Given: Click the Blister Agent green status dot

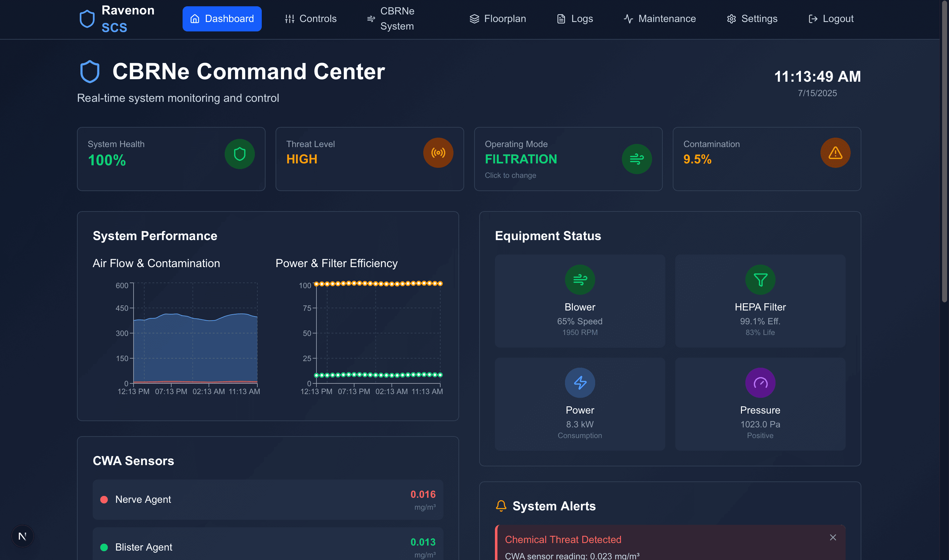Looking at the screenshot, I should tap(104, 547).
